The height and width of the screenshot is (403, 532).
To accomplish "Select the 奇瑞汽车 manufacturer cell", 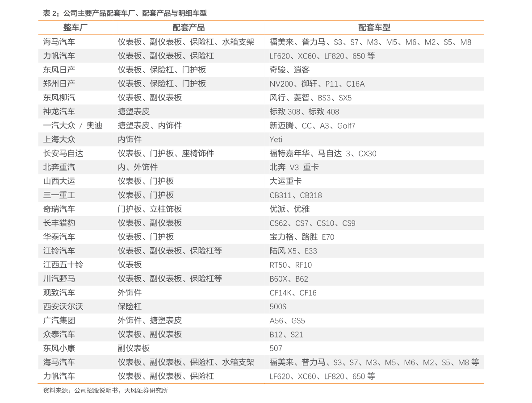I will (59, 209).
